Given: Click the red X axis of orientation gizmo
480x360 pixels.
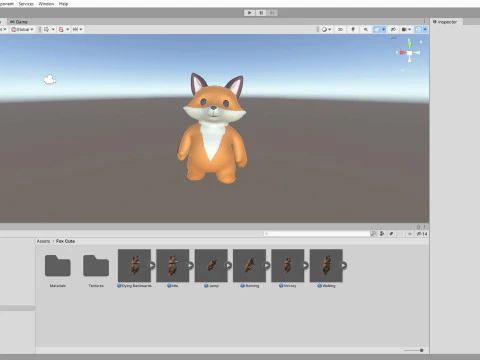Looking at the screenshot, I should tap(403, 52).
